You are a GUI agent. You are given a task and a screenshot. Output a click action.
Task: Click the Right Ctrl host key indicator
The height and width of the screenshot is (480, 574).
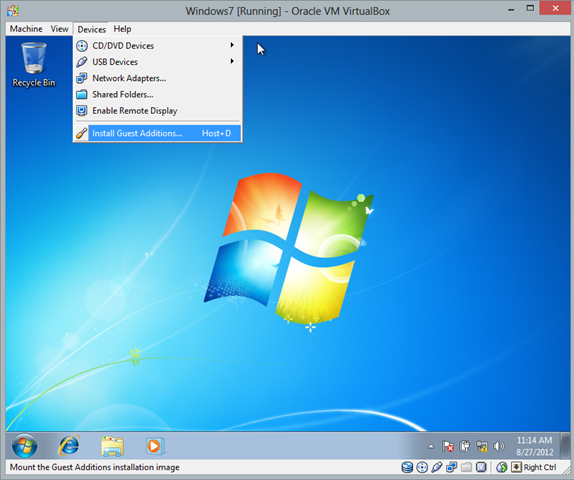point(540,467)
